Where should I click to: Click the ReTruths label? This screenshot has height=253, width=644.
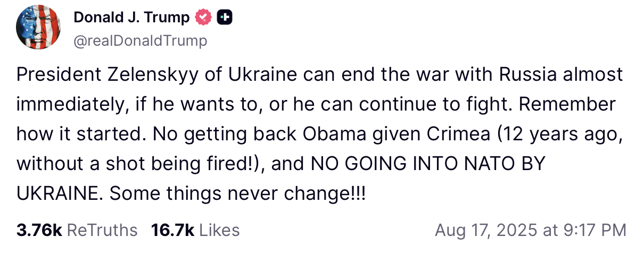point(102,230)
